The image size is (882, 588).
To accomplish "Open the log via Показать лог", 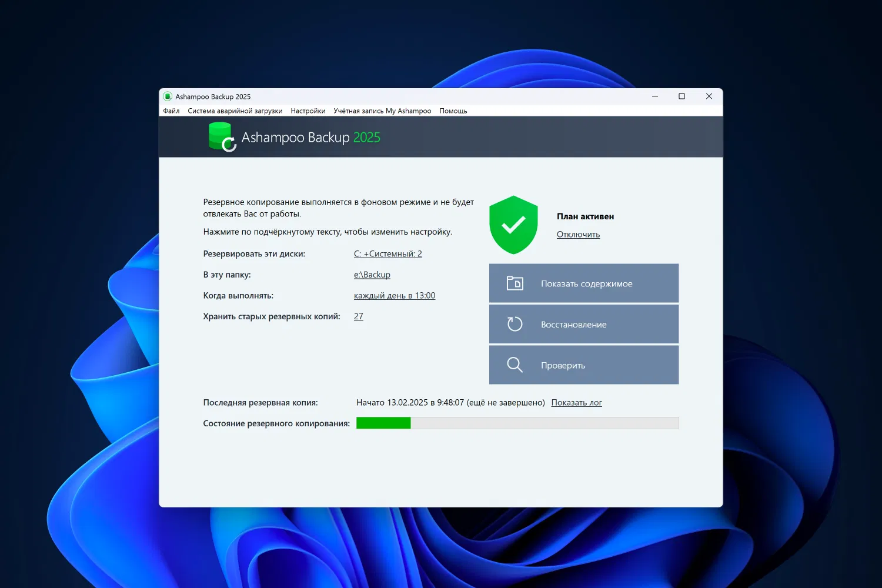I will pos(577,403).
